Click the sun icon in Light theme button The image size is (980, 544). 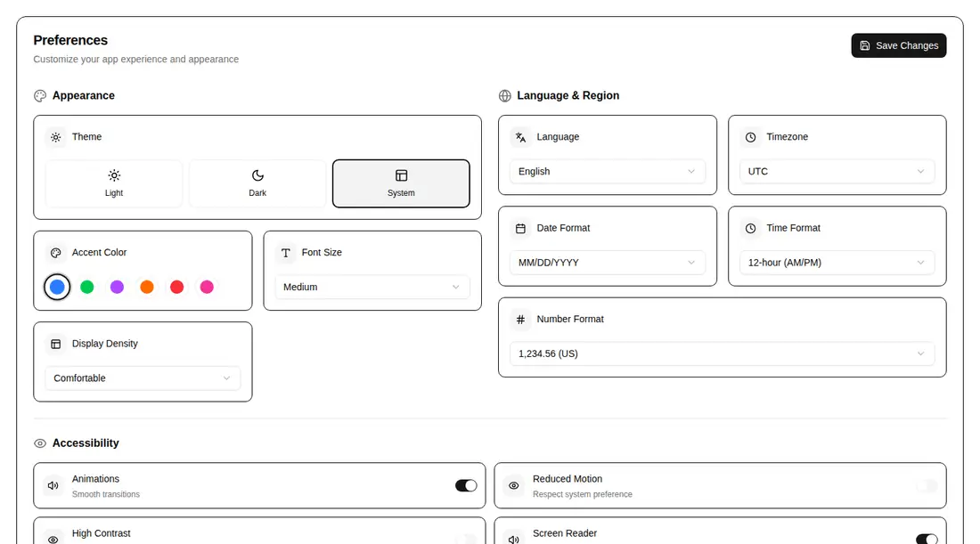tap(114, 175)
